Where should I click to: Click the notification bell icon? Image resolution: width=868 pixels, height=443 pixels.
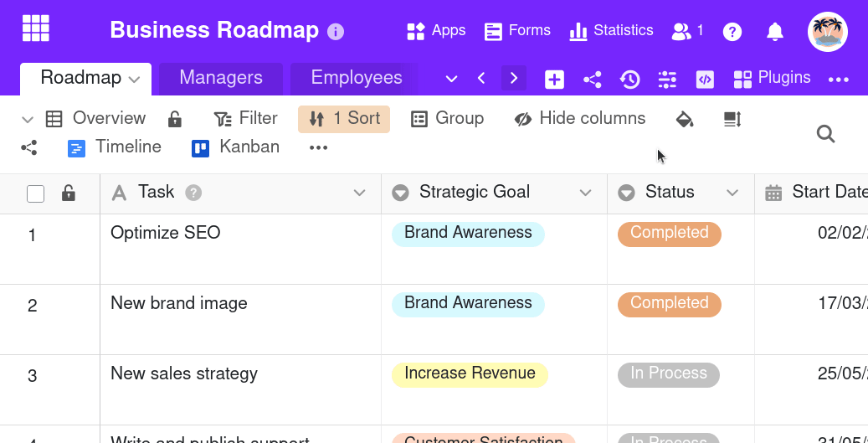775,32
